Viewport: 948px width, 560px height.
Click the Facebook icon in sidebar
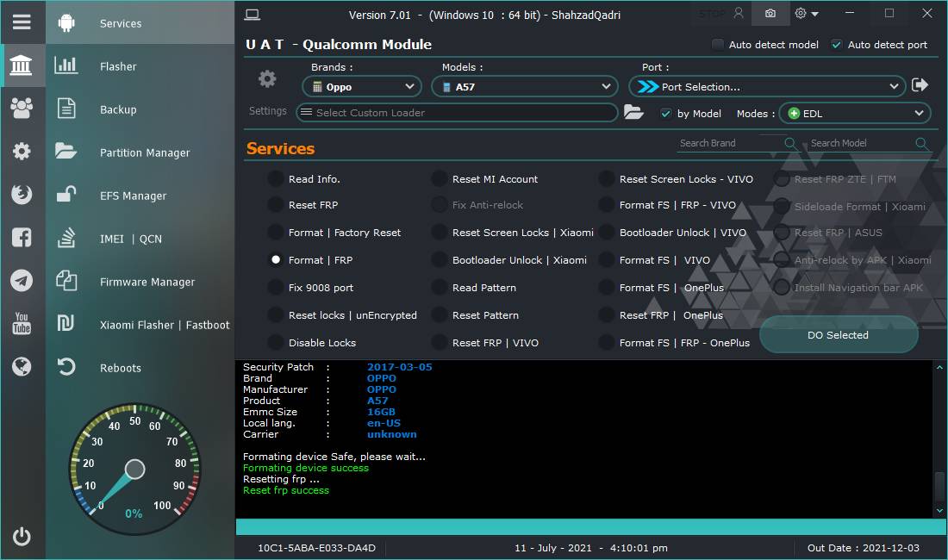(x=22, y=238)
